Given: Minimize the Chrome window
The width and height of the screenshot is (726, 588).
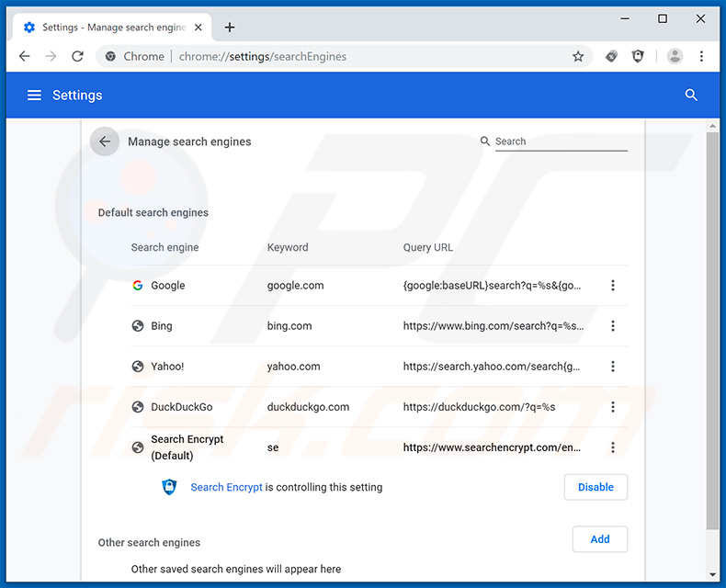Looking at the screenshot, I should pyautogui.click(x=625, y=18).
